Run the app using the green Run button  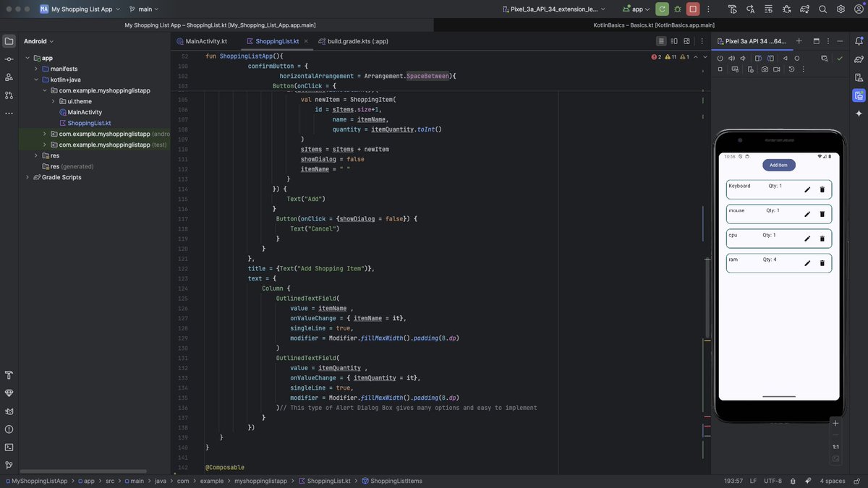[x=662, y=8]
